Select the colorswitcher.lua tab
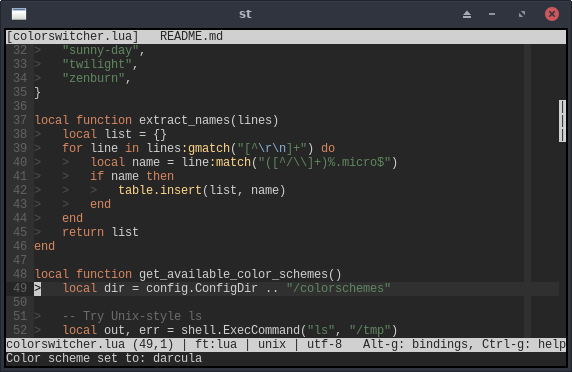The width and height of the screenshot is (572, 372). click(73, 36)
